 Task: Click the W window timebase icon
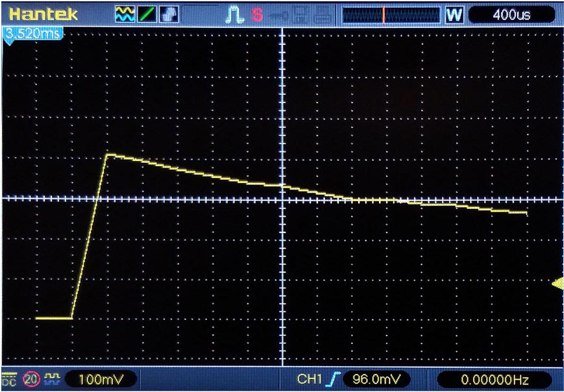point(454,15)
